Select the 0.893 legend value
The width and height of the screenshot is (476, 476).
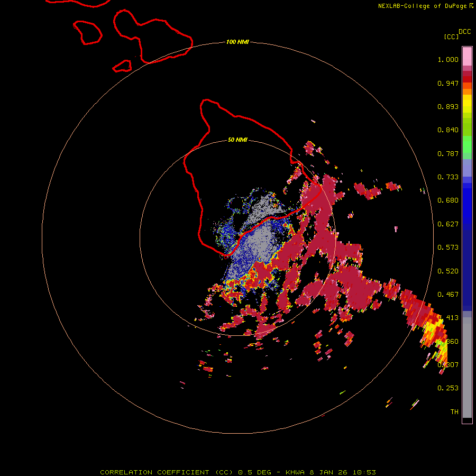click(x=448, y=106)
